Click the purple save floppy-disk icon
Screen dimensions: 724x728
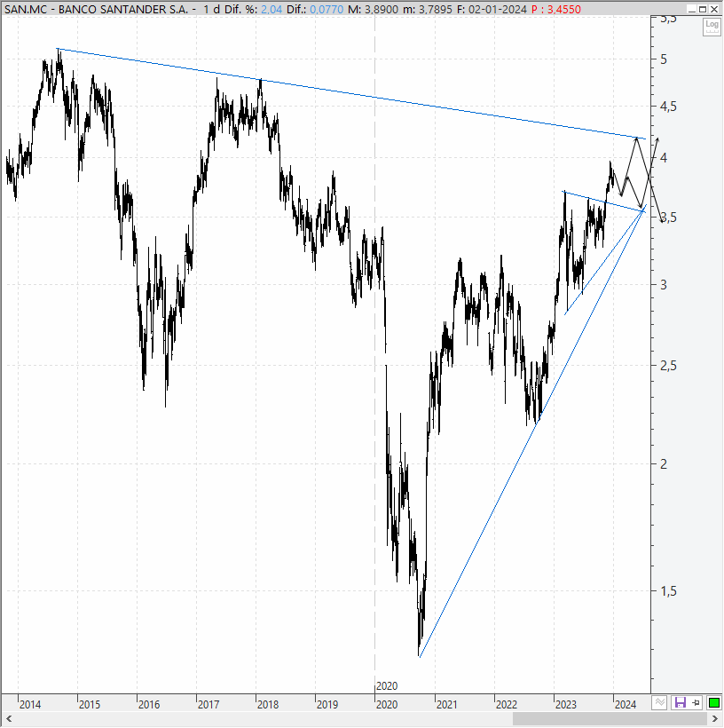(680, 703)
